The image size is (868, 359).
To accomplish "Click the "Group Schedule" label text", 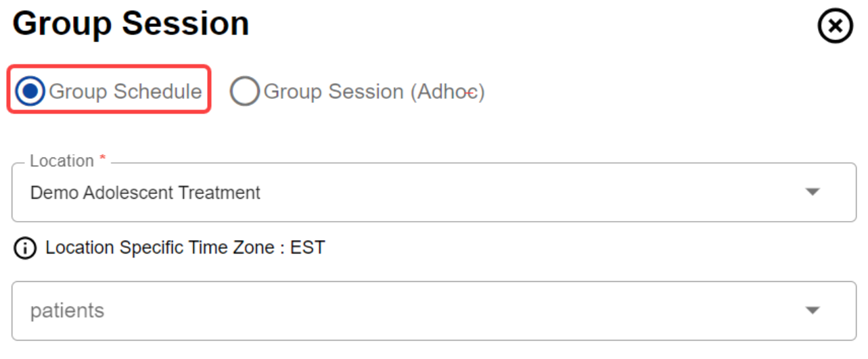I will 125,91.
